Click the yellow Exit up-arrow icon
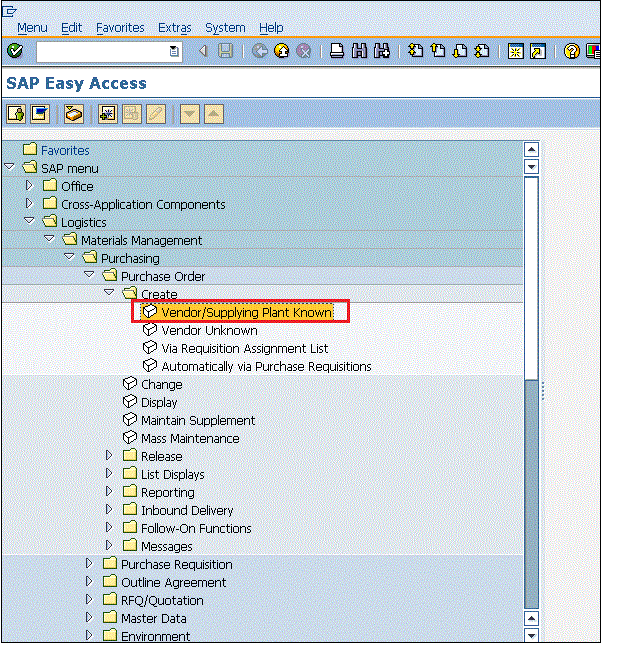This screenshot has width=628, height=649. pyautogui.click(x=282, y=51)
